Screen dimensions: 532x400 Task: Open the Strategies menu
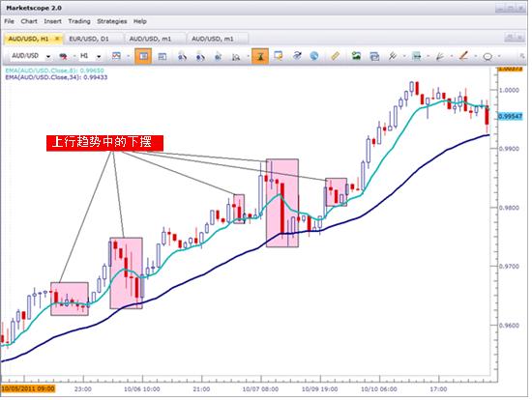tap(112, 21)
